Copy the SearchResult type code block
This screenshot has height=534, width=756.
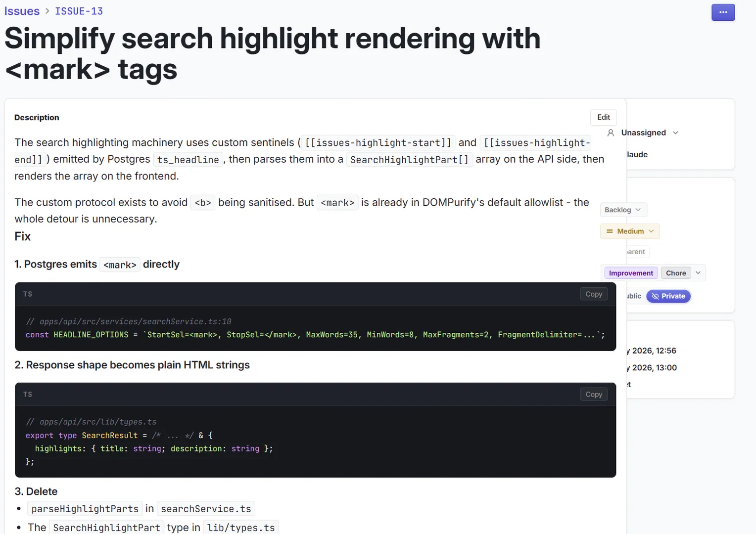[x=594, y=395]
